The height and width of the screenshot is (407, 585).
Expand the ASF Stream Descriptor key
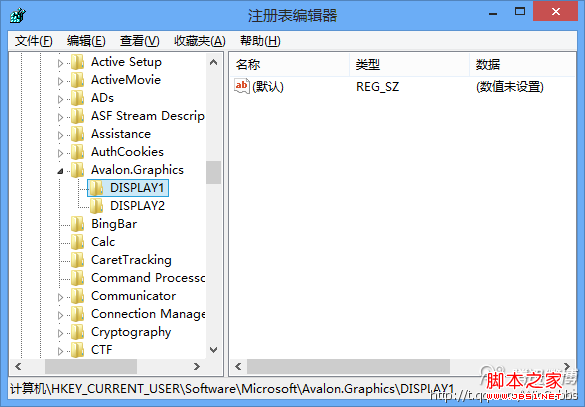[x=60, y=117]
